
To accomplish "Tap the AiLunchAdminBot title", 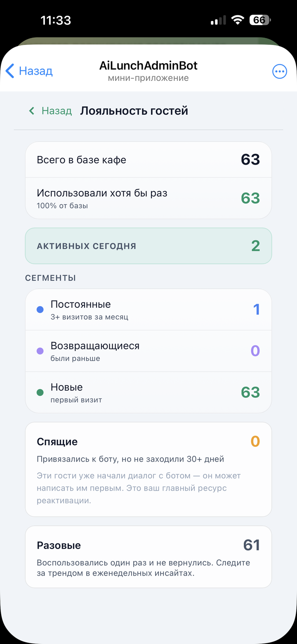I will click(148, 65).
